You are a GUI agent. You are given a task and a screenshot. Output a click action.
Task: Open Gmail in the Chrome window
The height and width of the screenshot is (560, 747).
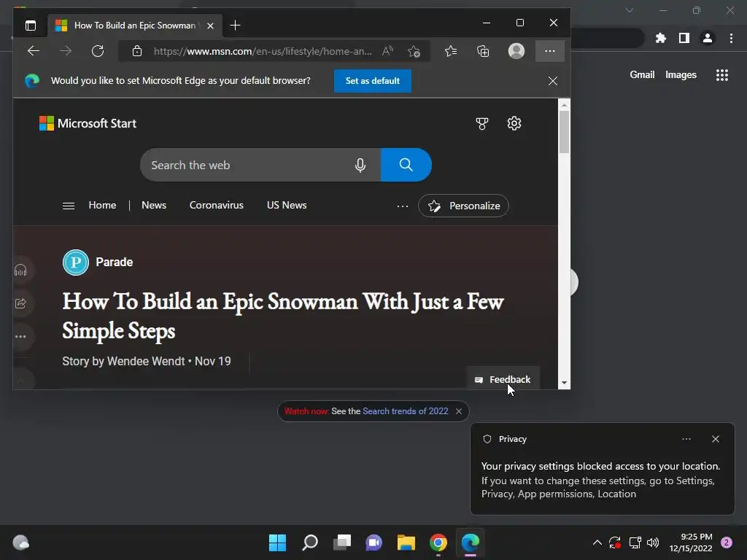click(642, 75)
